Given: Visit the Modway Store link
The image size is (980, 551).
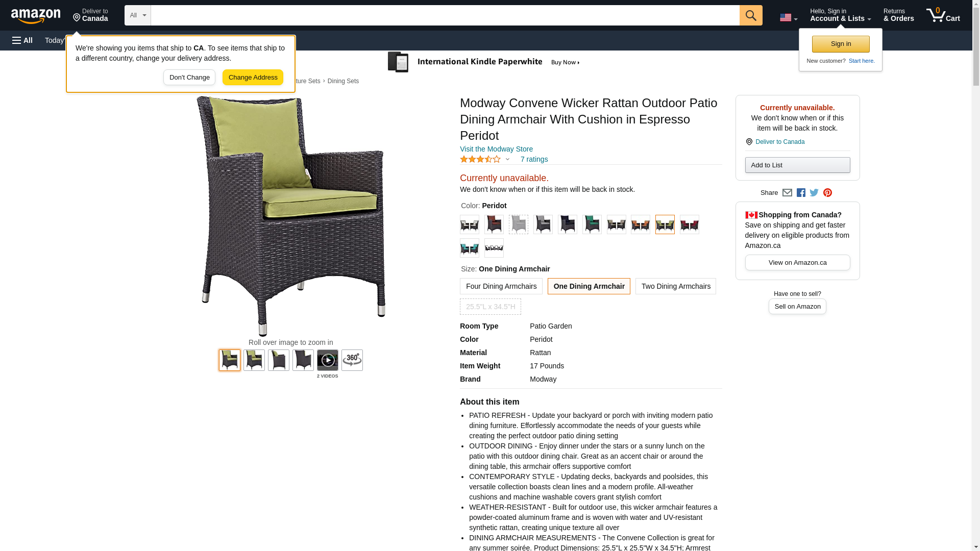Looking at the screenshot, I should 496,149.
